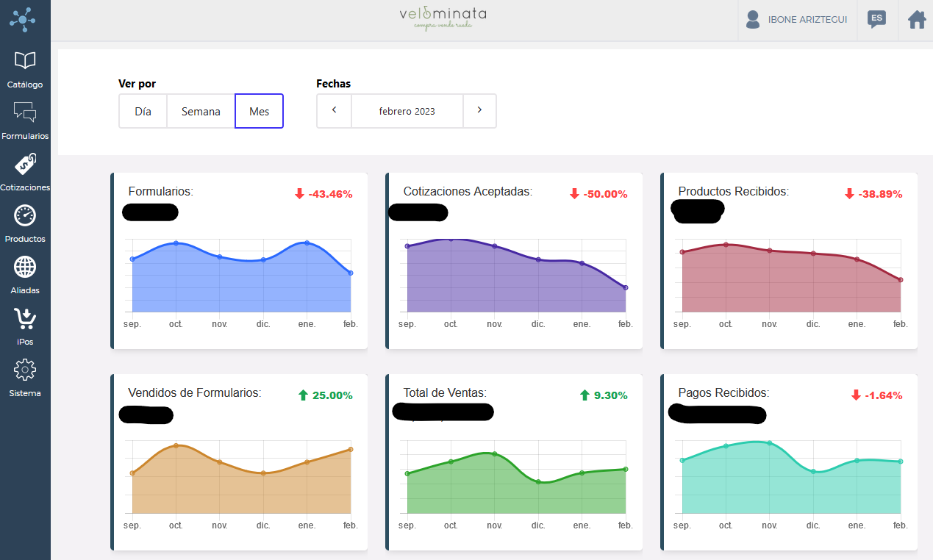Go to Cotizaciones price tag icon
Viewport: 933px width, 560px height.
point(25,164)
